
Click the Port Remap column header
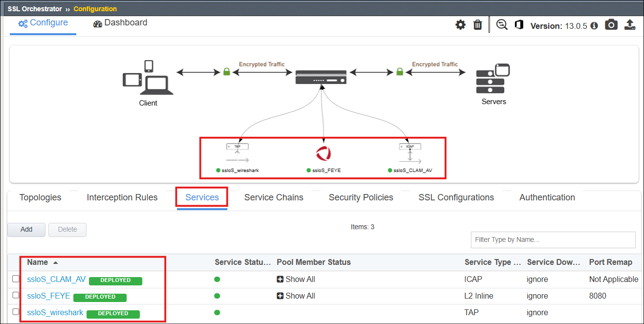[x=611, y=262]
